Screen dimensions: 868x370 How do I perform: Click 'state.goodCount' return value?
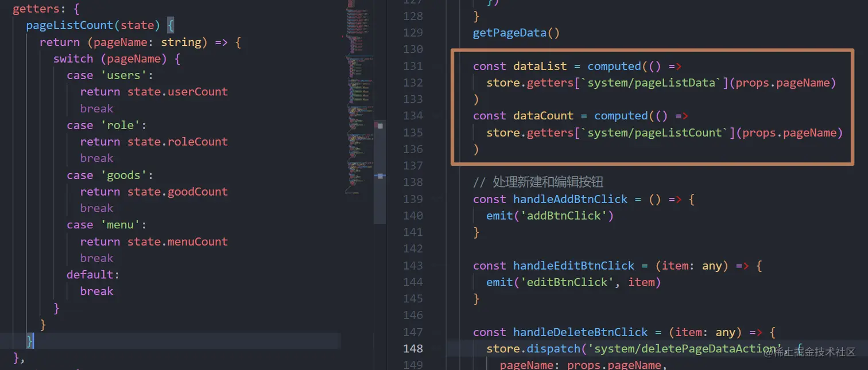[177, 192]
